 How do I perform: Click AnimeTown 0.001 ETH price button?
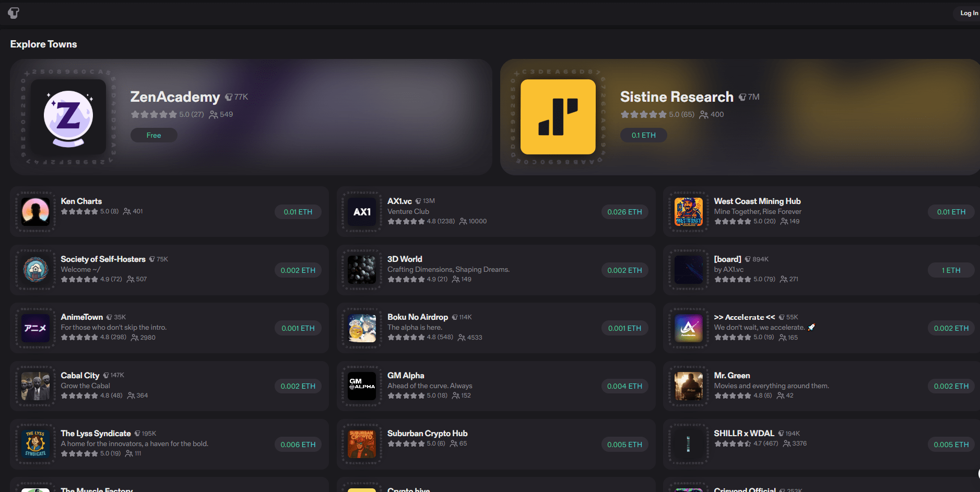[298, 328]
